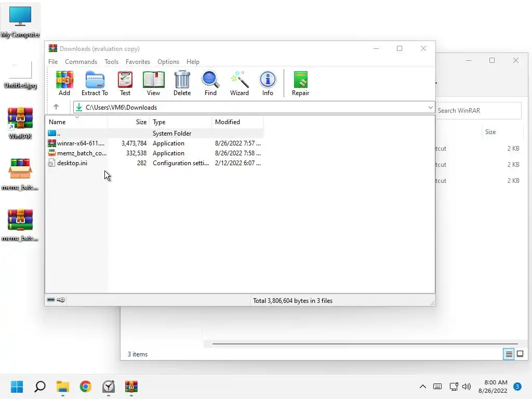The height and width of the screenshot is (399, 532).
Task: Select the parent folder '..' row
Action: [155, 134]
